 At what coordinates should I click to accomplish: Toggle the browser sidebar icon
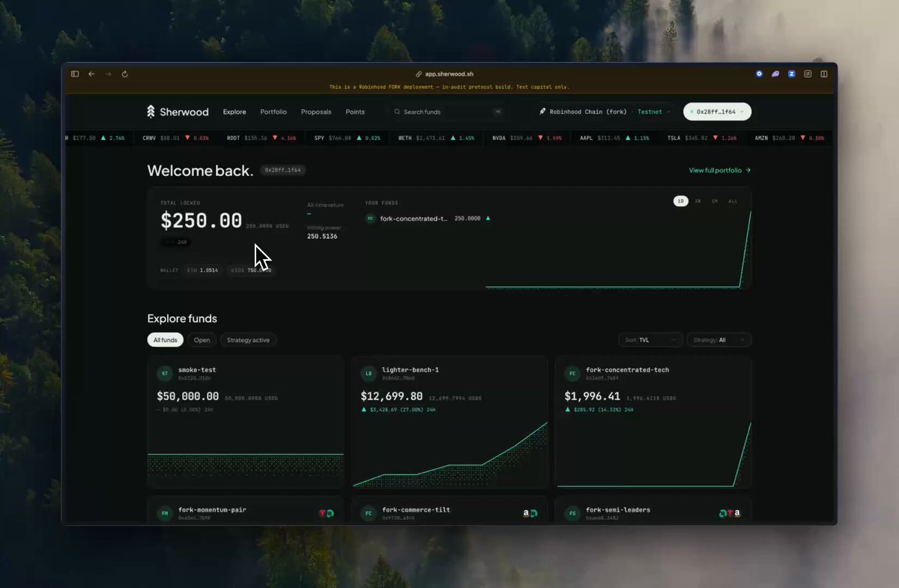pyautogui.click(x=75, y=74)
